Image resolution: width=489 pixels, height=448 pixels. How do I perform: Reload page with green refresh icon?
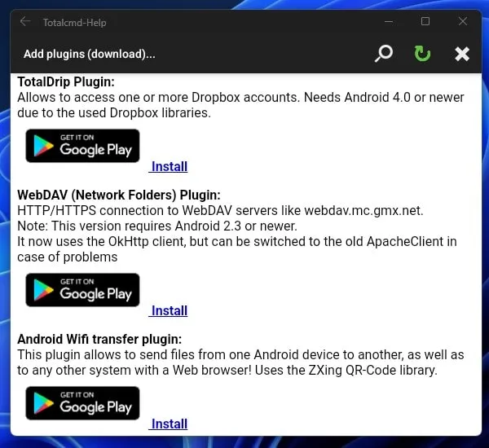(x=422, y=54)
